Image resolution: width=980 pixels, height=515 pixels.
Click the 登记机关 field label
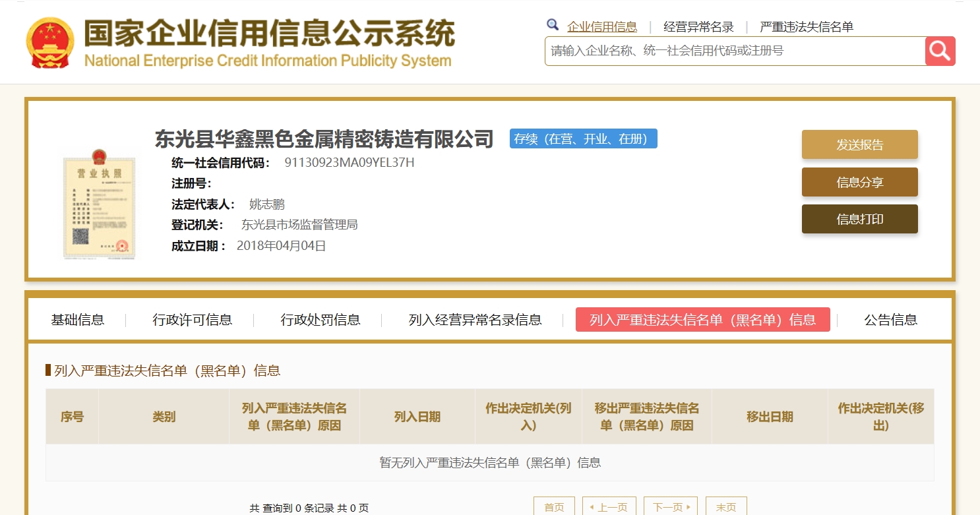(x=198, y=224)
